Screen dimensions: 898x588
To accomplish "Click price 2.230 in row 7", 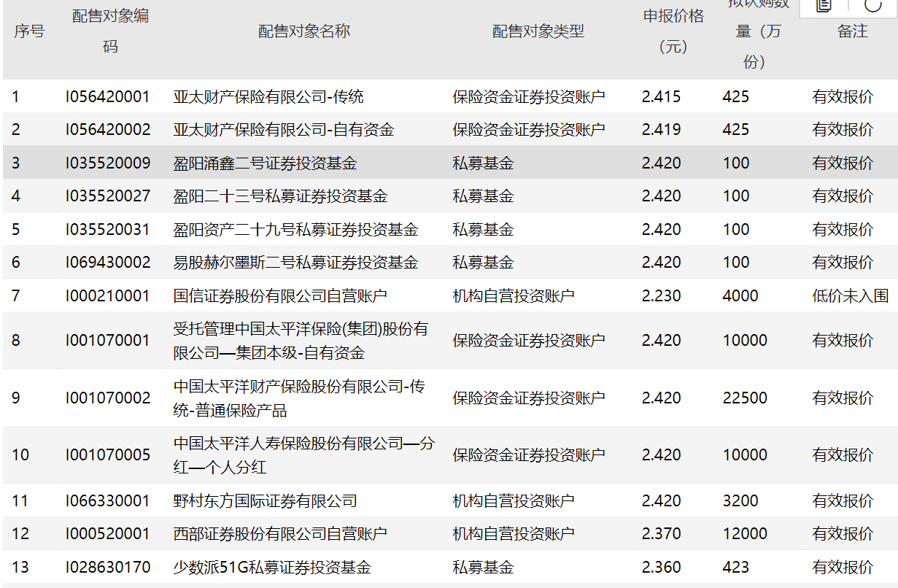I will click(x=661, y=295).
